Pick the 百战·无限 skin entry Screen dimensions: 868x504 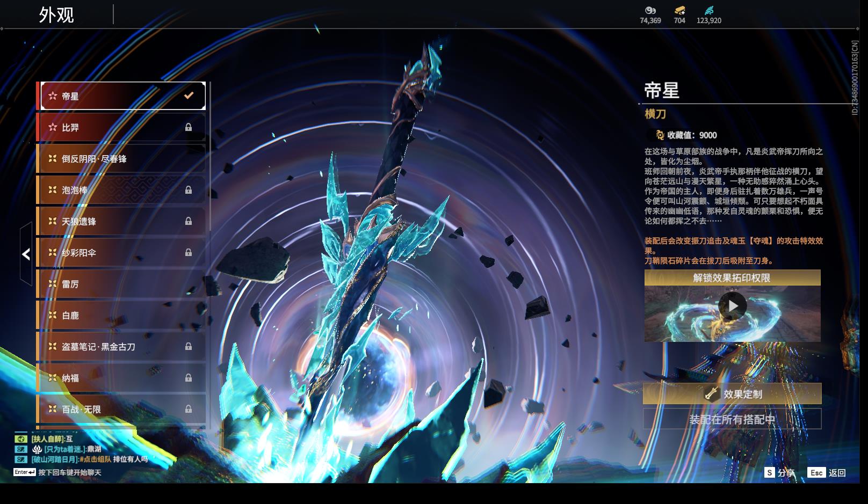click(x=121, y=408)
